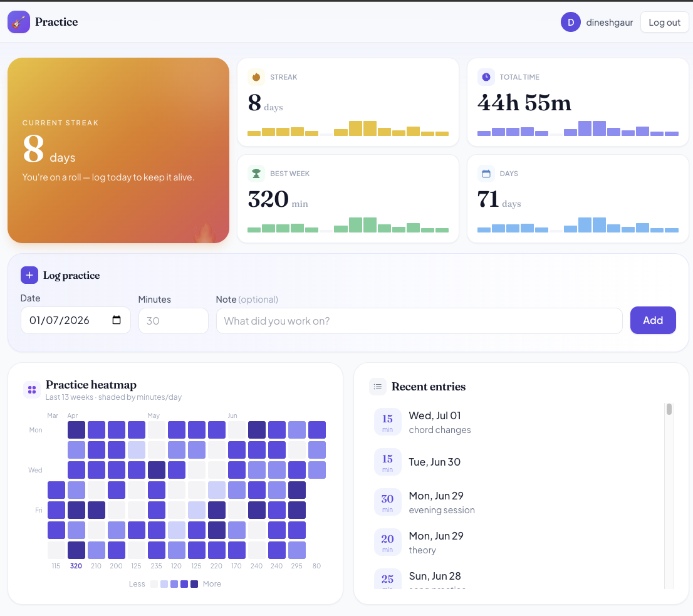
Task: Click the dineshgaur user avatar
Action: (x=571, y=22)
